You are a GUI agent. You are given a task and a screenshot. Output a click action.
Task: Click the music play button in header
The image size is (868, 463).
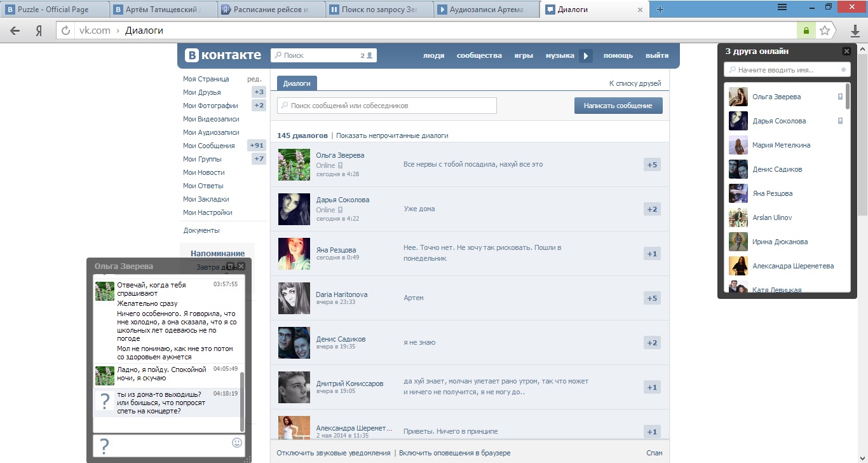coord(586,56)
